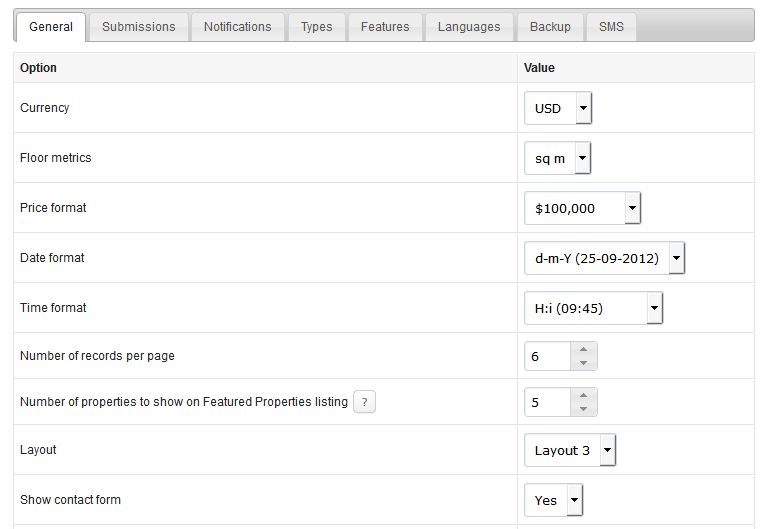Image resolution: width=763 pixels, height=529 pixels.
Task: Decrease number of records per page
Action: tap(583, 363)
